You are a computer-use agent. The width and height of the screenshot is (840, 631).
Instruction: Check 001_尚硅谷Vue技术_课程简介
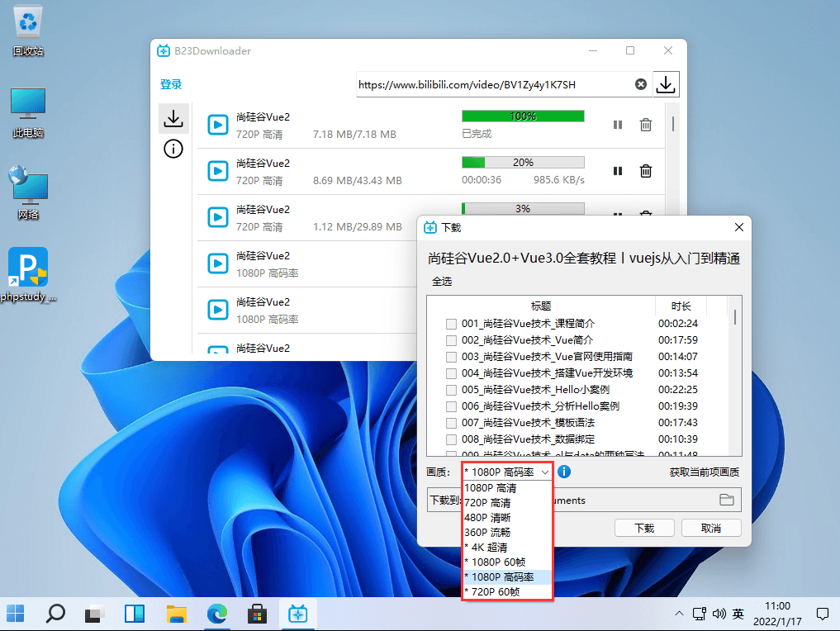[x=451, y=324]
